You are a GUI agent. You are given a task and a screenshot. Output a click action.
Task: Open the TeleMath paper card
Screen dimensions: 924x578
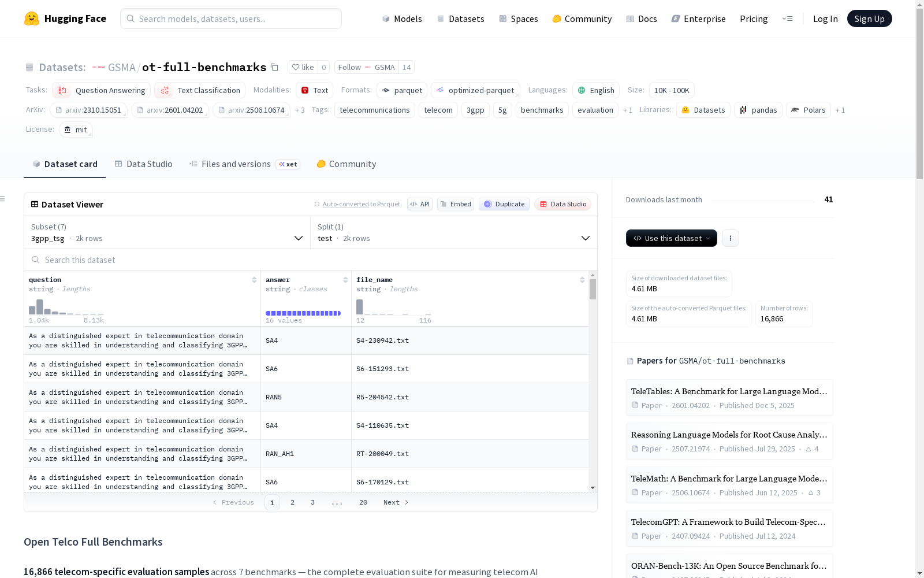tap(729, 485)
